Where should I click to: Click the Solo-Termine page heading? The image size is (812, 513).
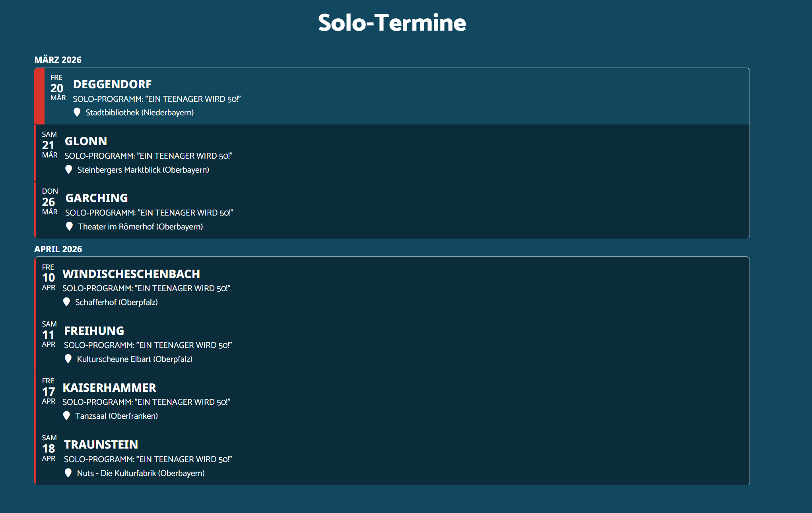(392, 23)
